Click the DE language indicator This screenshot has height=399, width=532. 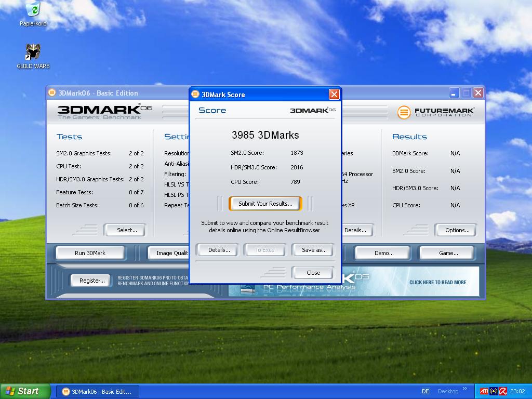(425, 391)
